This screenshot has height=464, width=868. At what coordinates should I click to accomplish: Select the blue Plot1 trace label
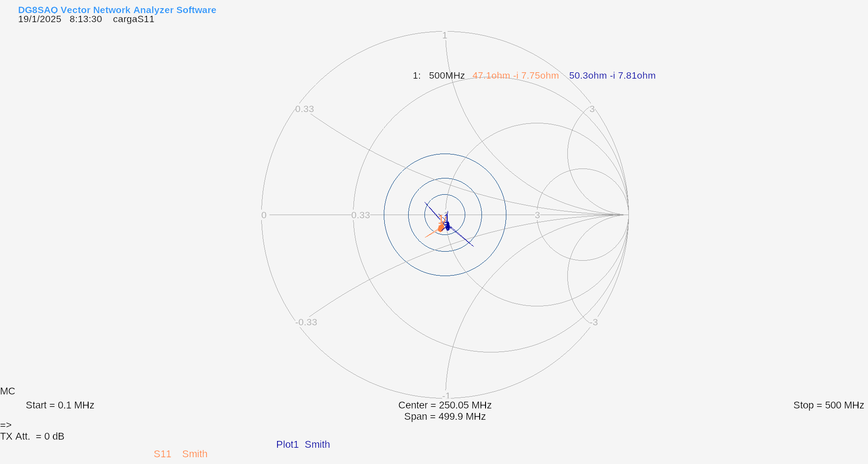(287, 445)
